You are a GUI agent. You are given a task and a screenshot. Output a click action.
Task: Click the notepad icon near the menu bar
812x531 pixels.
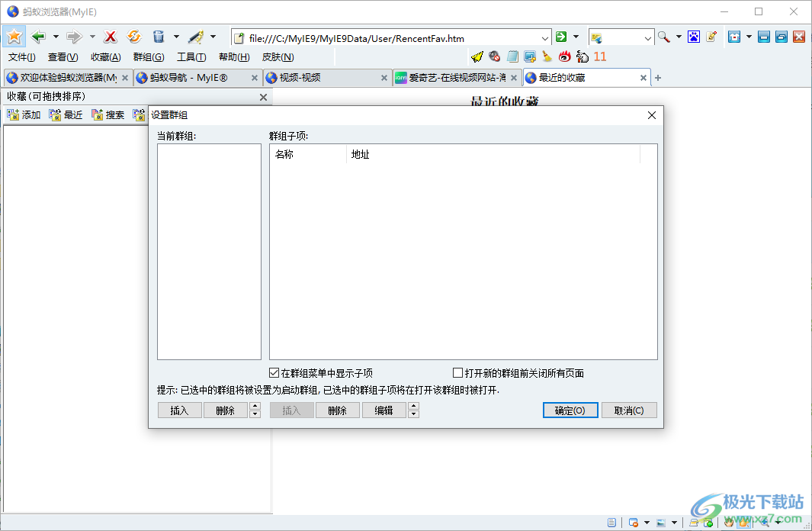(511, 56)
